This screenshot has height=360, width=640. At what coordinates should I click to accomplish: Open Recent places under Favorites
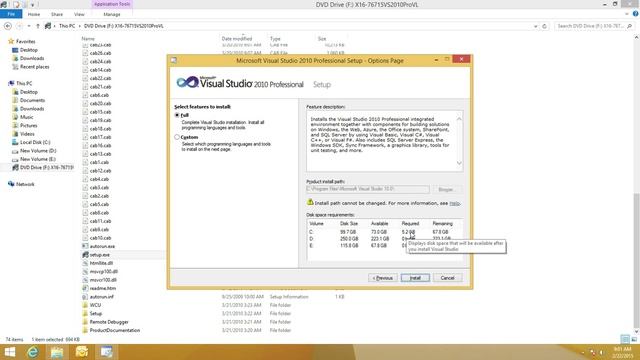pos(34,67)
